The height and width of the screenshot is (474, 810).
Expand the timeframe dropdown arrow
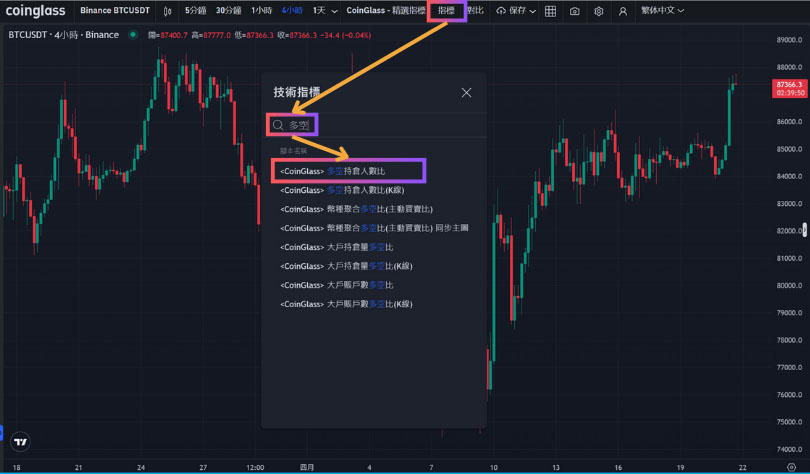coord(335,11)
